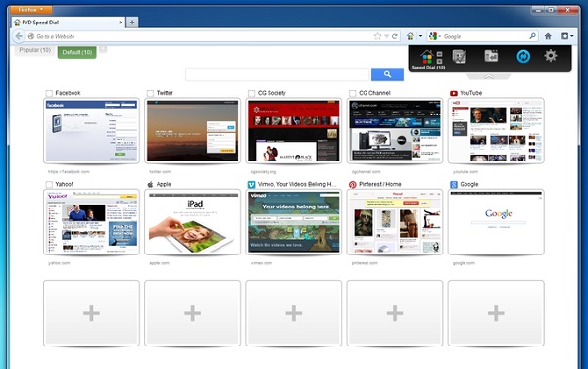
Task: Click the blue sync arrows icon
Action: click(x=523, y=57)
